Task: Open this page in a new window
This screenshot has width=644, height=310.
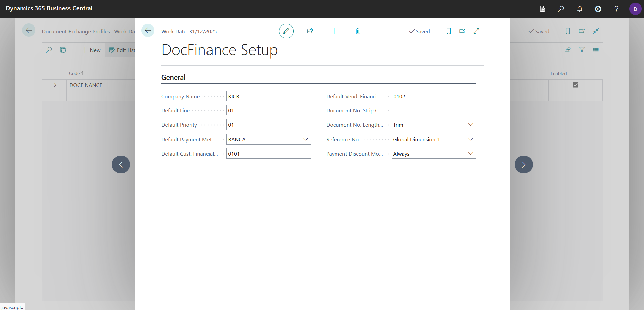Action: [x=462, y=31]
